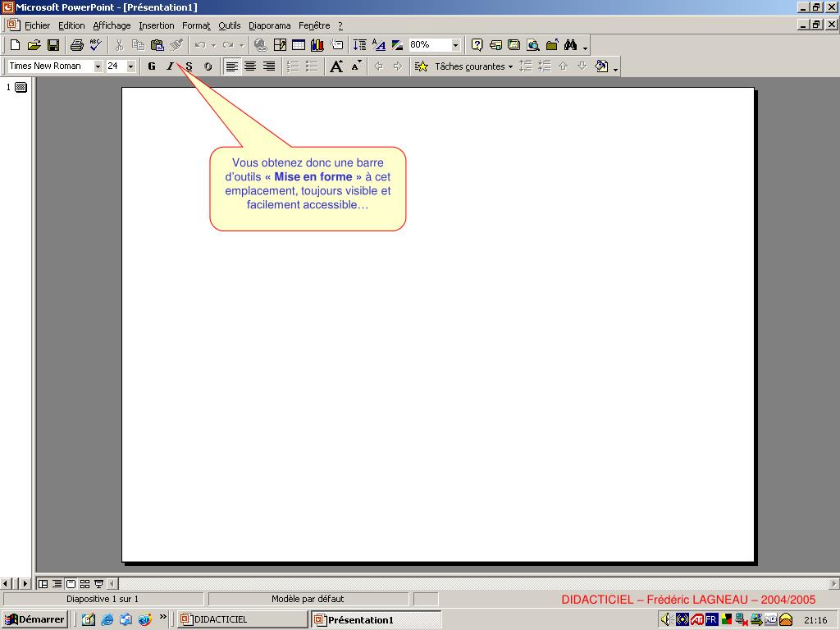Center the text alignment
840x630 pixels.
tap(250, 66)
